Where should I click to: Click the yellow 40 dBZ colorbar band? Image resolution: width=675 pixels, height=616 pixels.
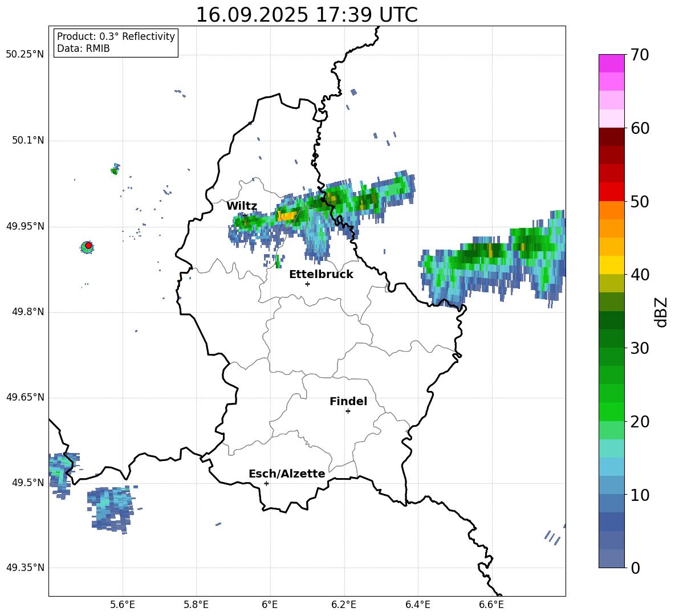click(611, 265)
